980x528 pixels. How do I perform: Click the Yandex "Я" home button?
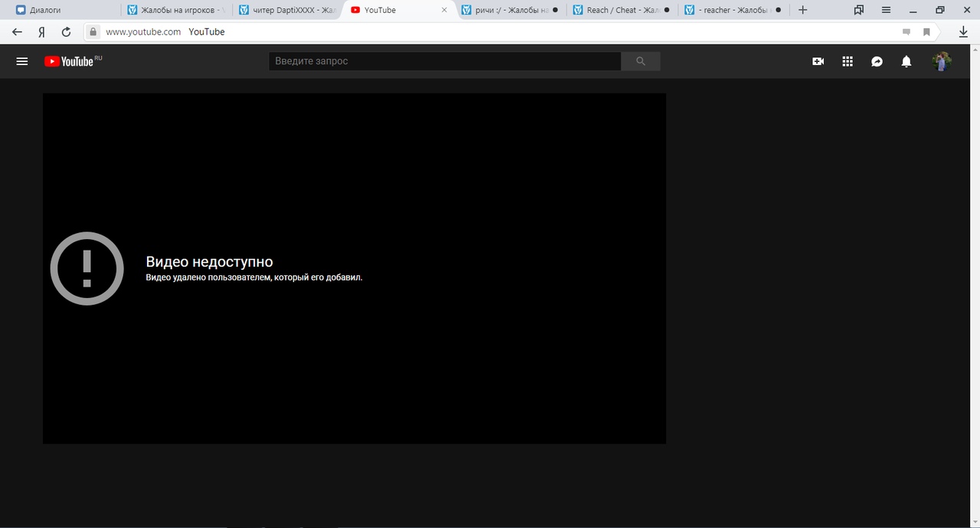click(x=41, y=32)
